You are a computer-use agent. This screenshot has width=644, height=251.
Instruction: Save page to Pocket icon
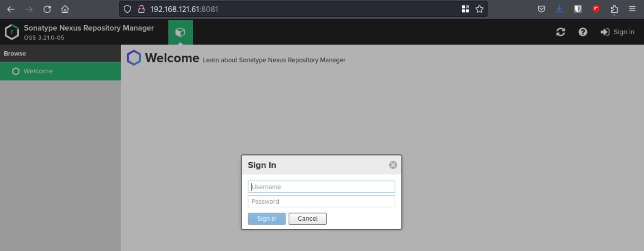[x=541, y=9]
